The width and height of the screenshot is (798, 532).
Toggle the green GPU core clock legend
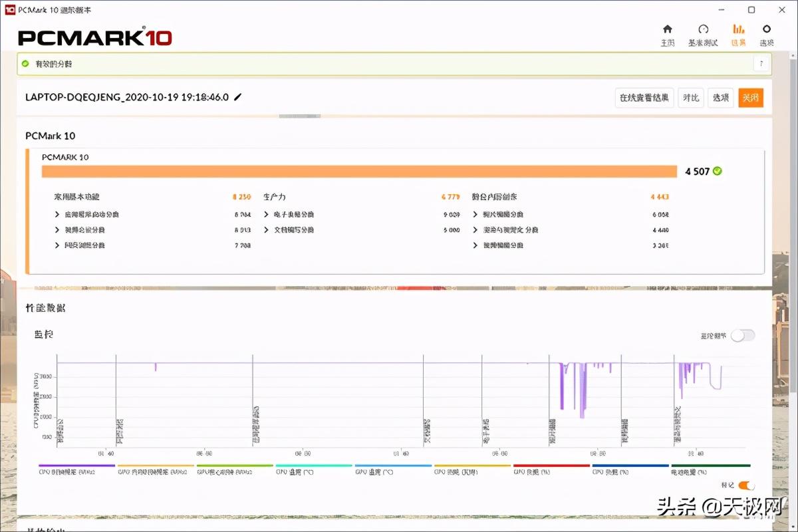click(x=235, y=469)
